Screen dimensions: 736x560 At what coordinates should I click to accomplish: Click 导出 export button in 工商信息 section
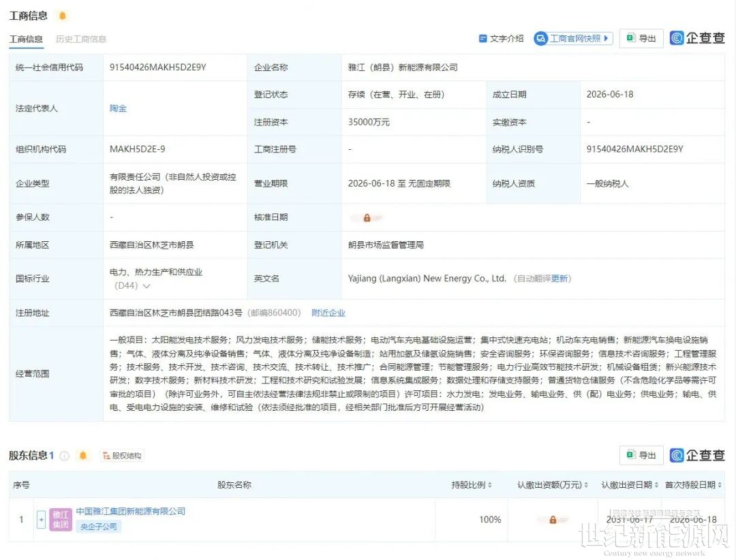[641, 38]
